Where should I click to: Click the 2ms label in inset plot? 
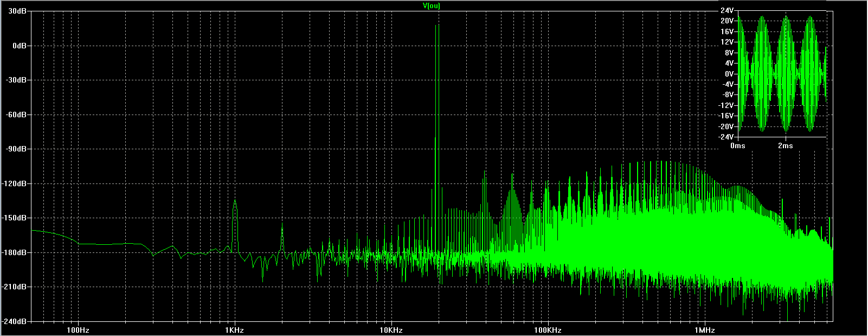pos(785,146)
